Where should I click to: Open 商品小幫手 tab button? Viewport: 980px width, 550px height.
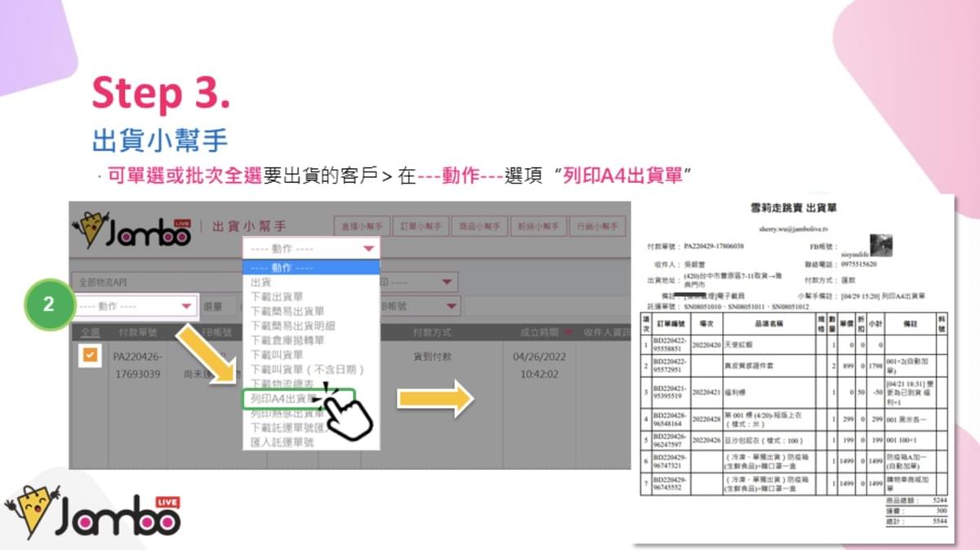click(x=479, y=226)
